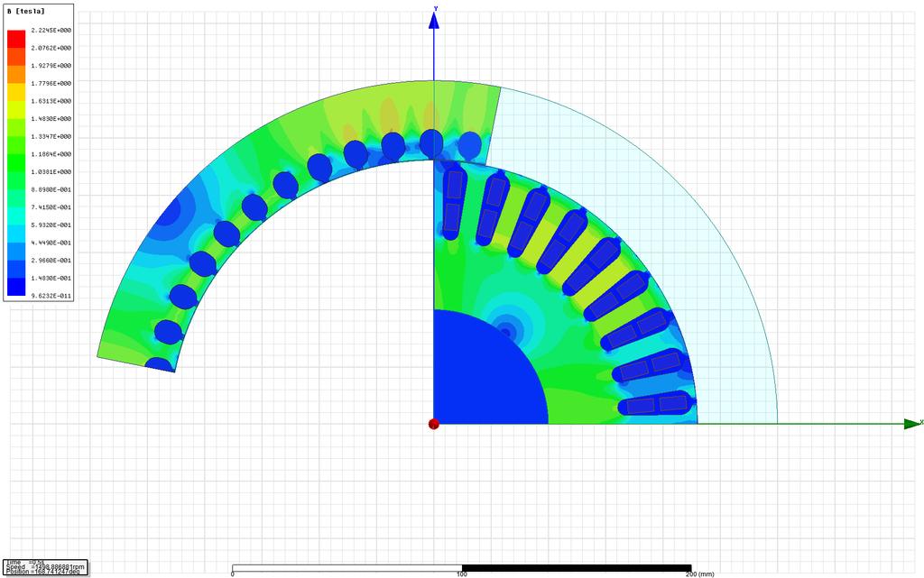The height and width of the screenshot is (578, 924).
Task: Select the legend value 5.9320E-001
Action: [x=51, y=225]
